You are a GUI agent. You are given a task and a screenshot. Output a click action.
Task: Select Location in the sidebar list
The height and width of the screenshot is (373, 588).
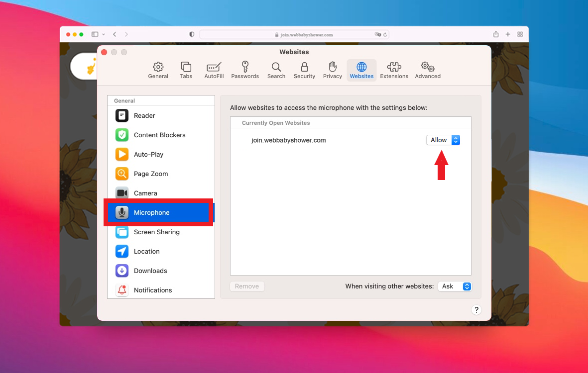(161, 252)
